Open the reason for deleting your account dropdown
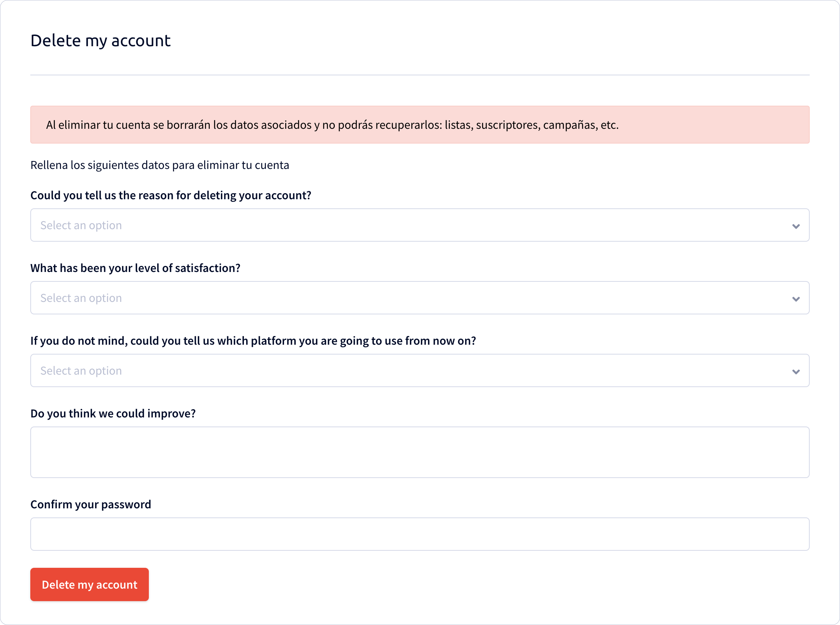 pyautogui.click(x=420, y=225)
